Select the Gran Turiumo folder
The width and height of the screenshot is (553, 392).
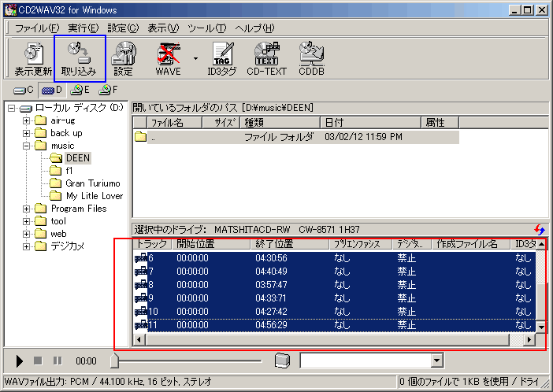(x=92, y=183)
